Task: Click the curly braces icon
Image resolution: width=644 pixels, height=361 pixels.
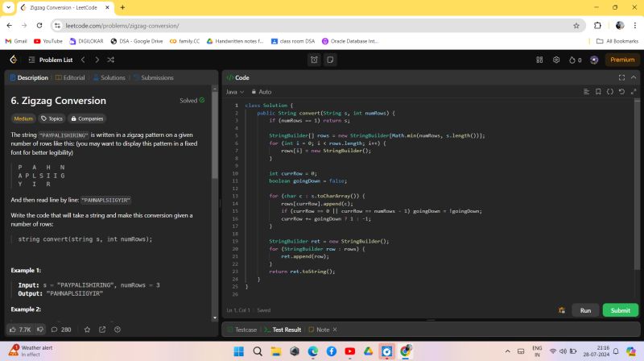Action: [610, 91]
